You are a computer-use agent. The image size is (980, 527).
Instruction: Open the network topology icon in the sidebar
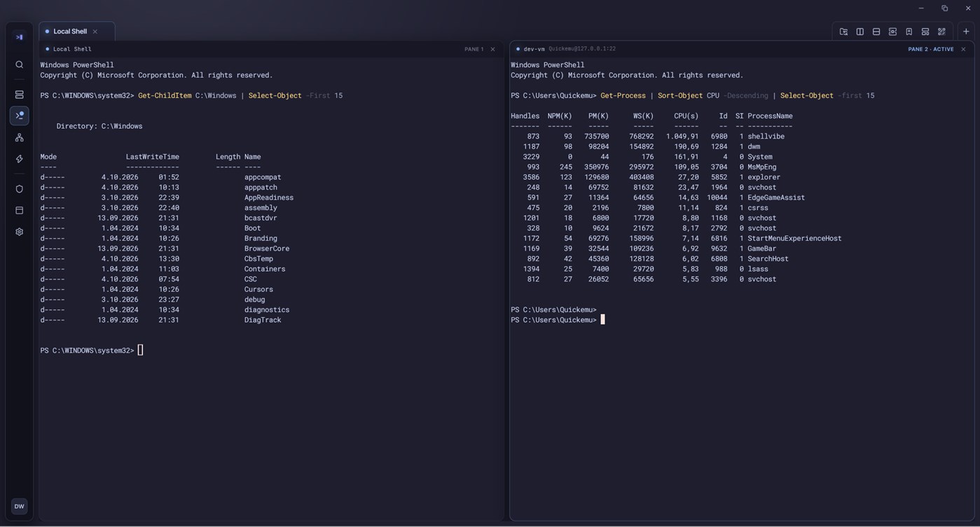coord(20,137)
